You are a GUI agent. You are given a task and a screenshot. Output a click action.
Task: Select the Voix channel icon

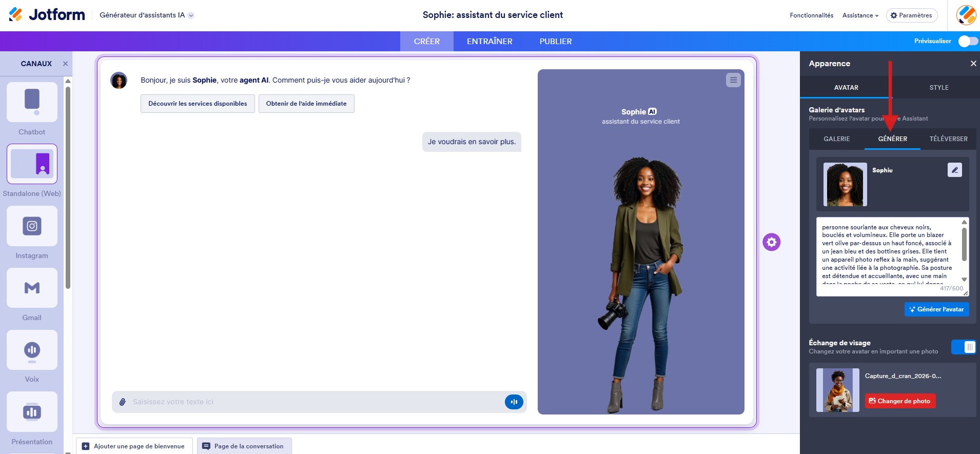[32, 350]
